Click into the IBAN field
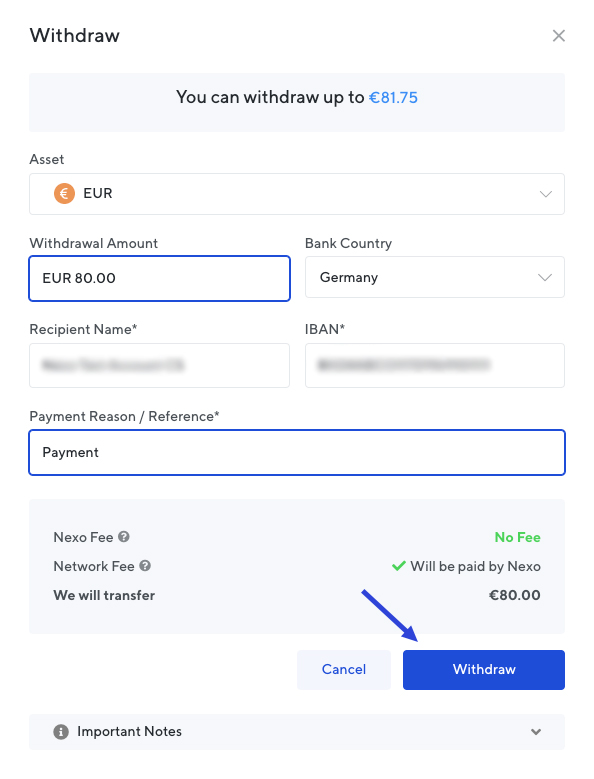Viewport: 594px width, 779px height. [435, 365]
